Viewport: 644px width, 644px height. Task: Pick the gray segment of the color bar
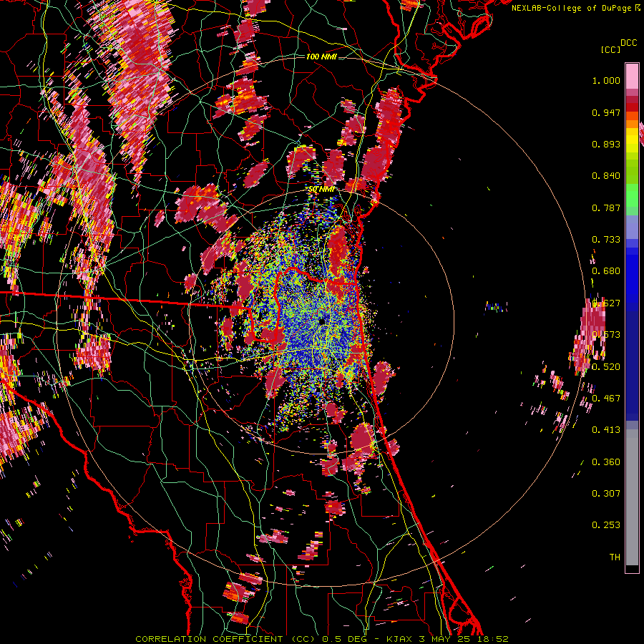pos(632,497)
